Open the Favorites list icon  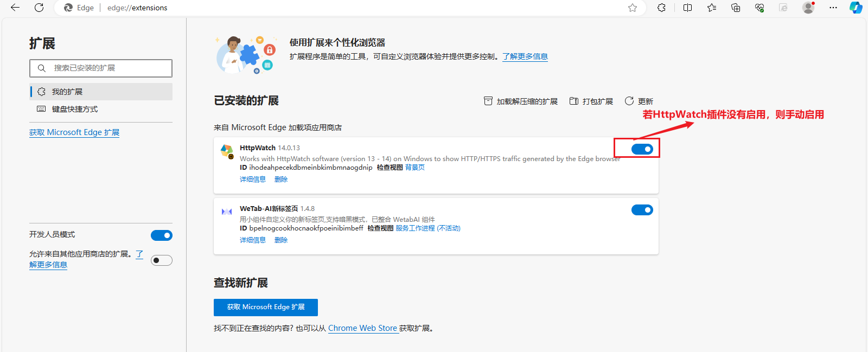(x=712, y=8)
